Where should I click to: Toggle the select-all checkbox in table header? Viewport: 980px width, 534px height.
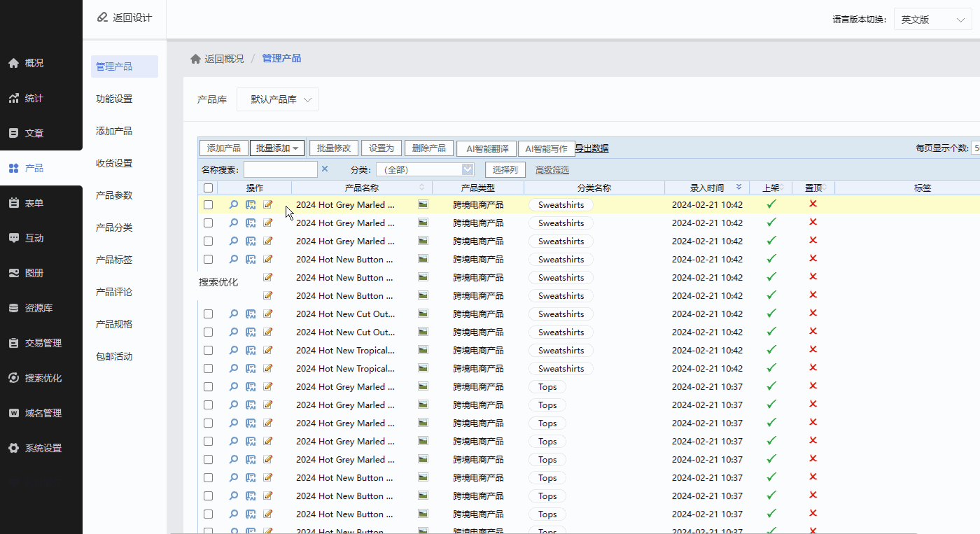click(208, 188)
